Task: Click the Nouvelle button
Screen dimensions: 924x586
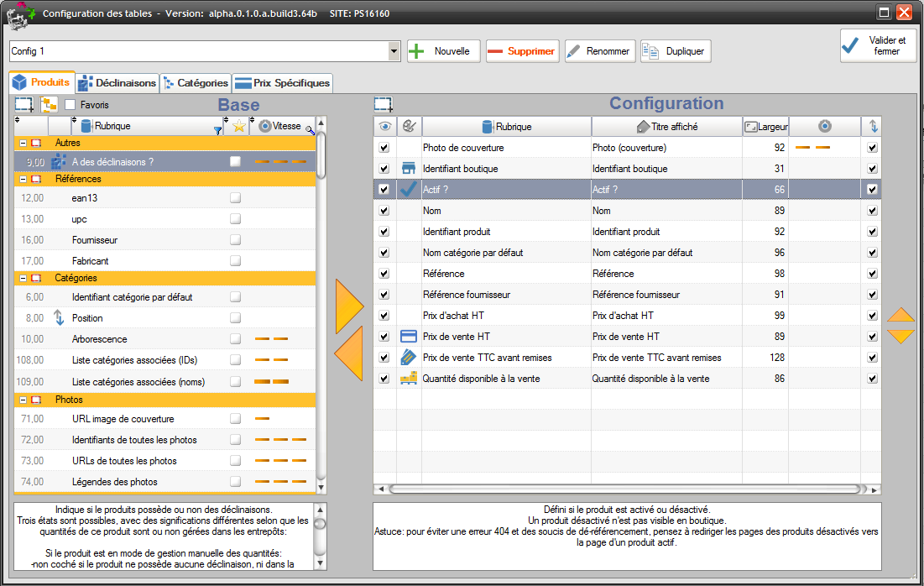Action: click(444, 51)
